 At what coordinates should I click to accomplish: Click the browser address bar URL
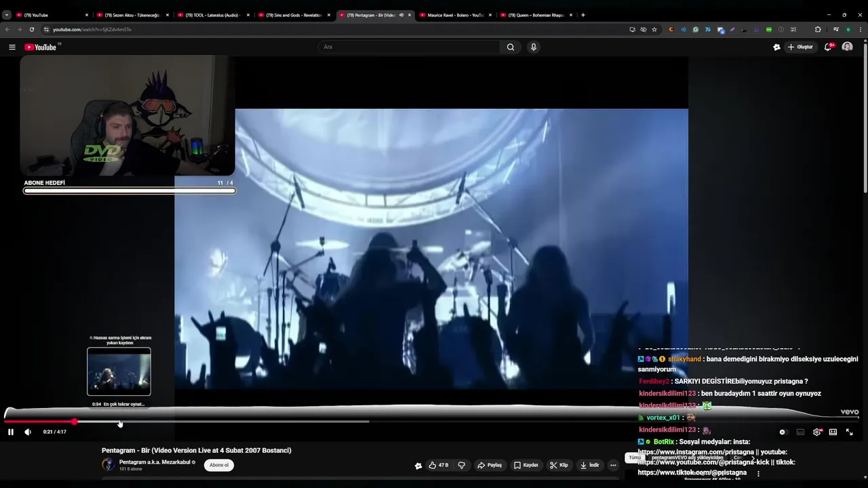coord(92,29)
